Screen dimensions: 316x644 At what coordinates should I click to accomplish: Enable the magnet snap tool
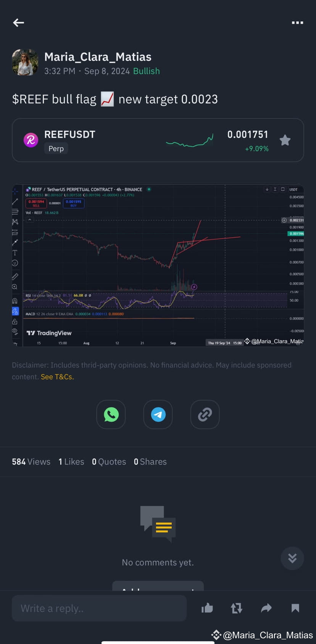[x=15, y=300]
